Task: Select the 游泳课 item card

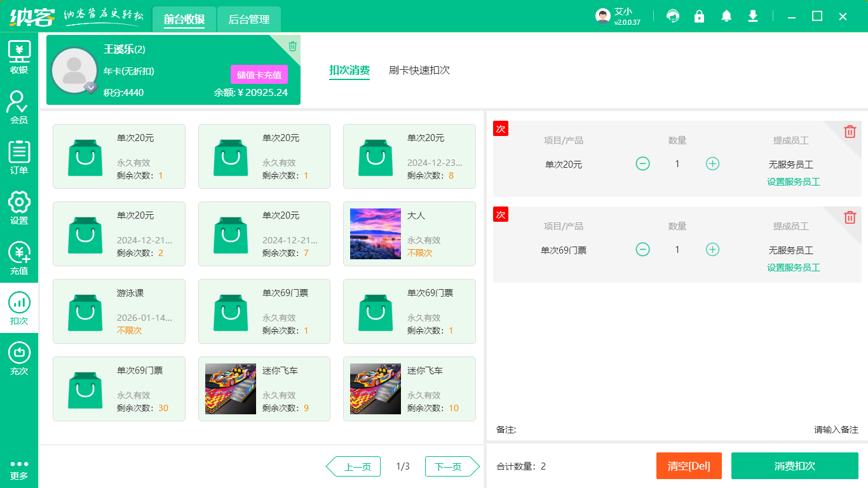Action: (x=119, y=311)
